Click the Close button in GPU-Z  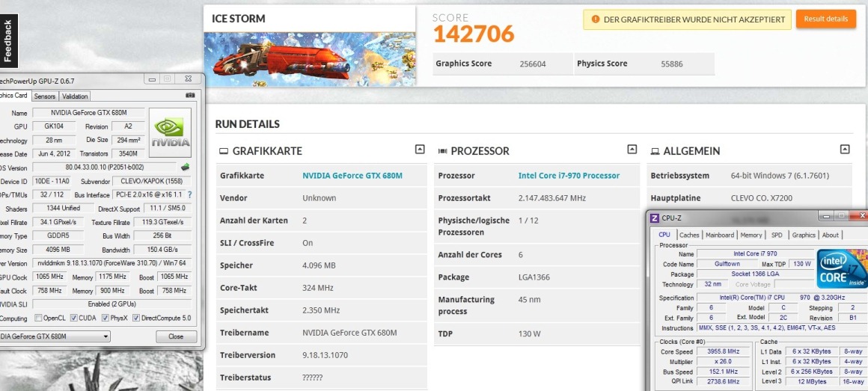tap(176, 336)
